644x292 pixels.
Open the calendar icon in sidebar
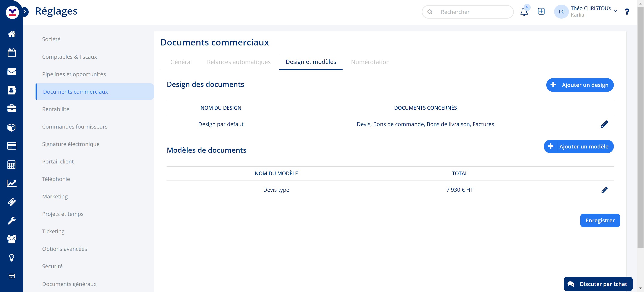click(x=11, y=53)
